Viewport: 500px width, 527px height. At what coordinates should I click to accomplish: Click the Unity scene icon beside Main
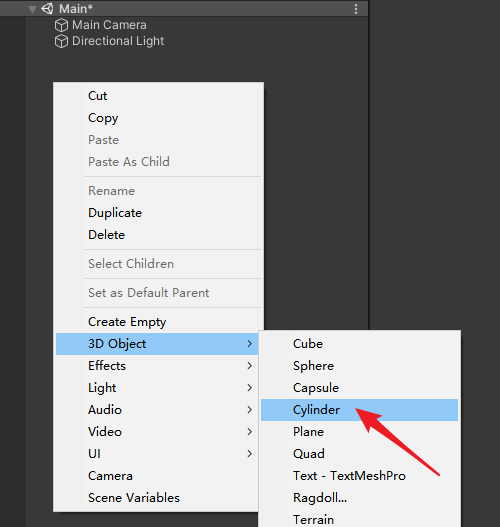click(47, 8)
